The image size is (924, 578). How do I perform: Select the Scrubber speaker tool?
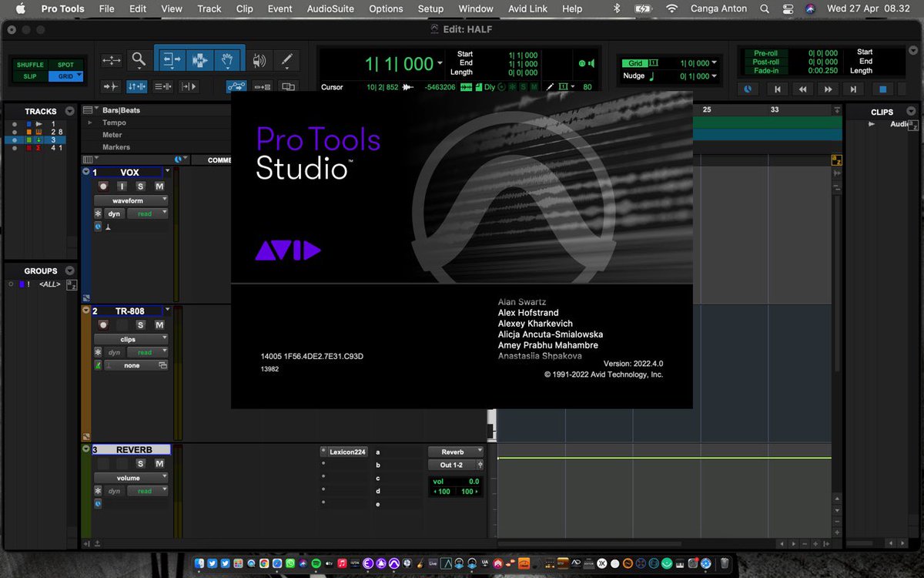259,59
